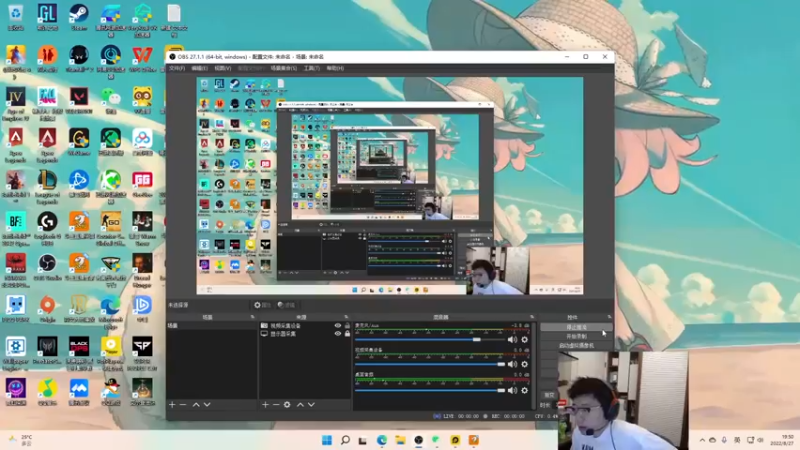800x450 pixels.
Task: Toggle lock on 显示器采集 source
Action: [x=347, y=334]
